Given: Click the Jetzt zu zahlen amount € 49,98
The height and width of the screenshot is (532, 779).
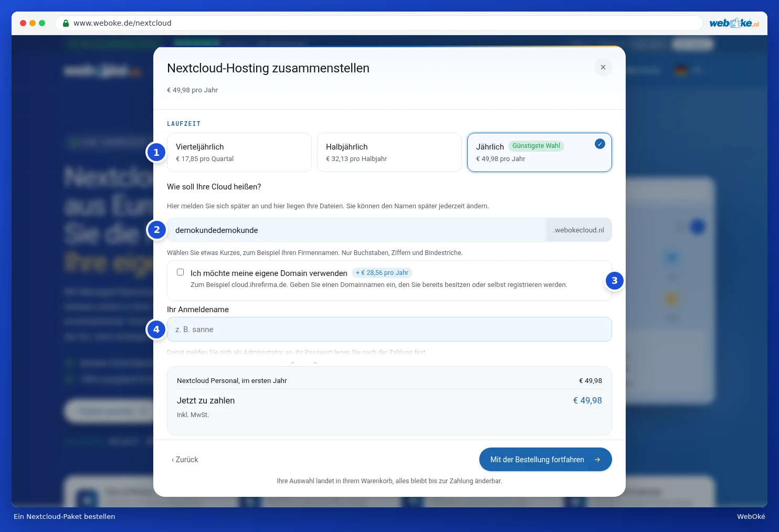Looking at the screenshot, I should 587,400.
